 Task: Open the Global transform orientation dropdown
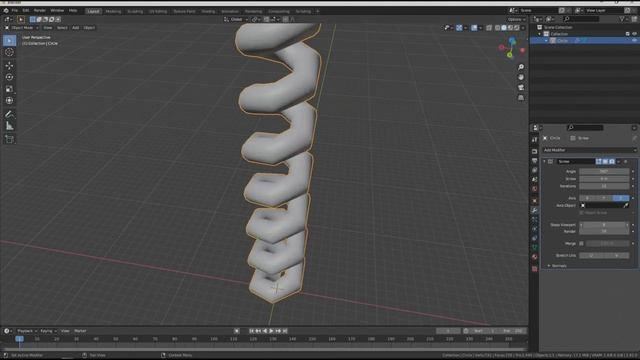point(236,20)
